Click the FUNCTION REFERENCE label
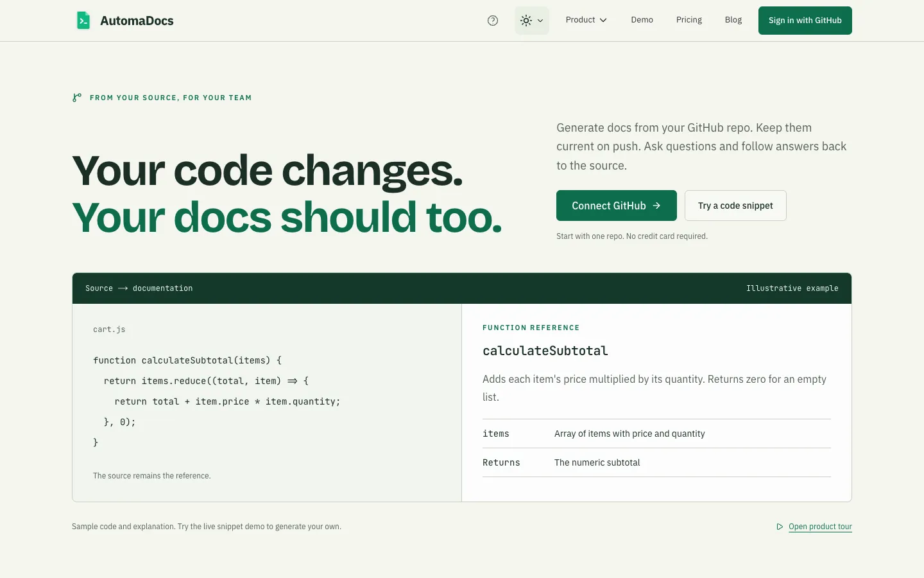The image size is (924, 578). (x=531, y=328)
